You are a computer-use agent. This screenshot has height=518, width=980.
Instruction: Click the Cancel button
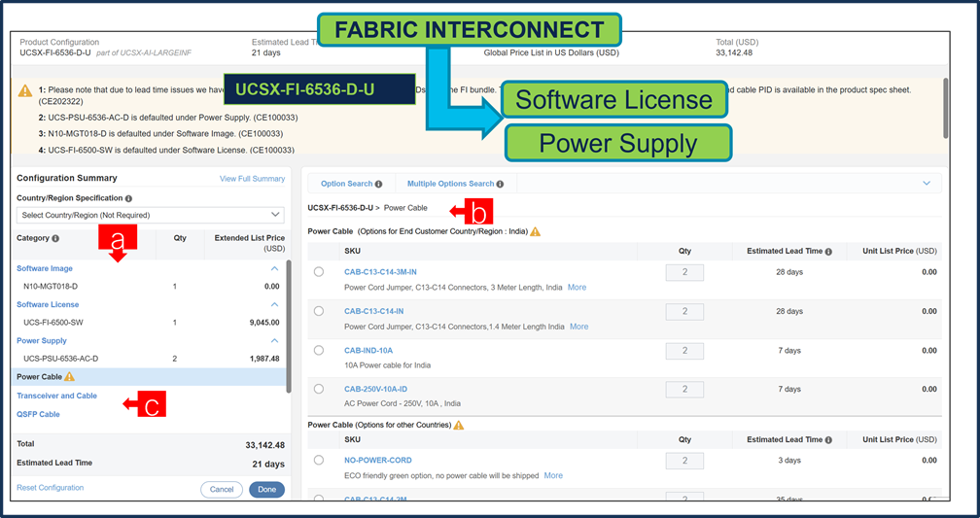point(222,490)
